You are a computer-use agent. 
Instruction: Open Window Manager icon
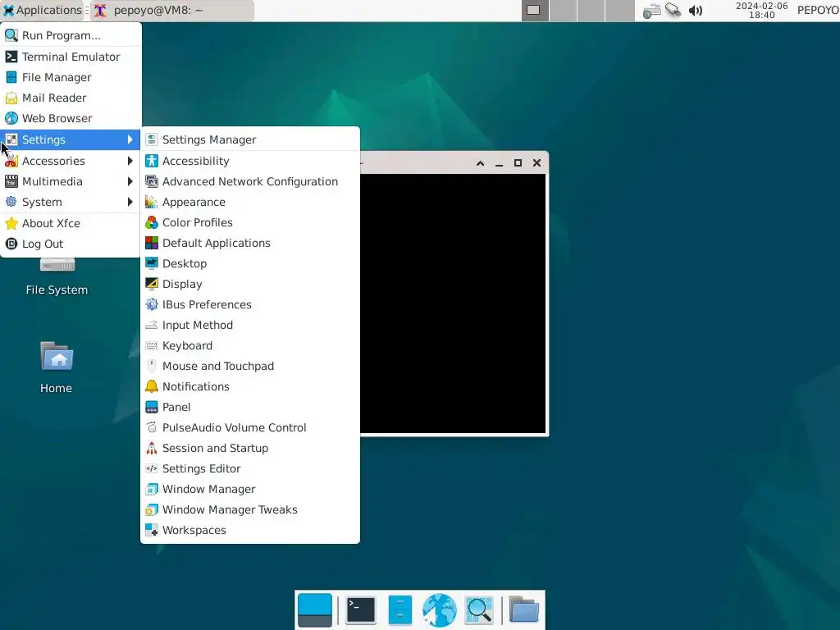[x=152, y=489]
